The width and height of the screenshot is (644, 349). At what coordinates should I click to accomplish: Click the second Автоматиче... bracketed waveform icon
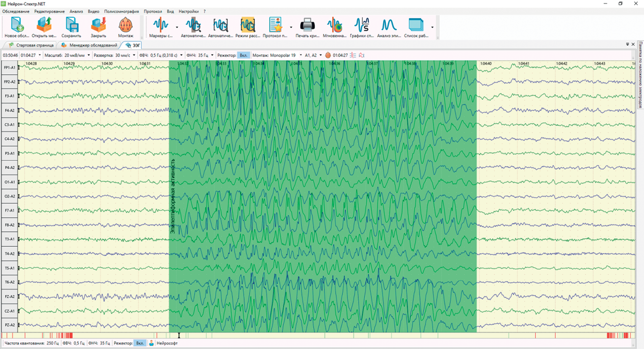pyautogui.click(x=220, y=25)
